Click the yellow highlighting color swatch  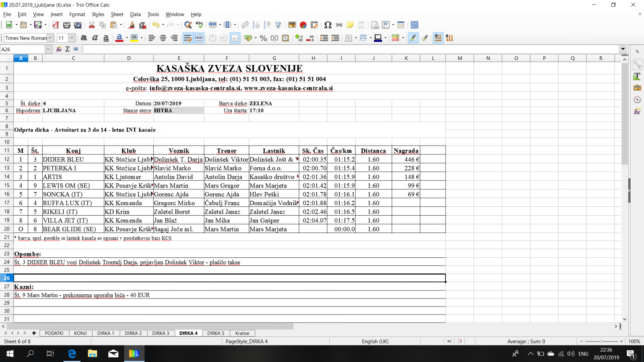pyautogui.click(x=134, y=38)
